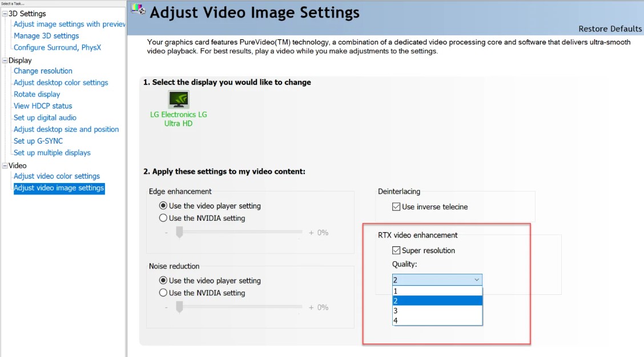
Task: Click Restore Defaults link
Action: [x=610, y=29]
